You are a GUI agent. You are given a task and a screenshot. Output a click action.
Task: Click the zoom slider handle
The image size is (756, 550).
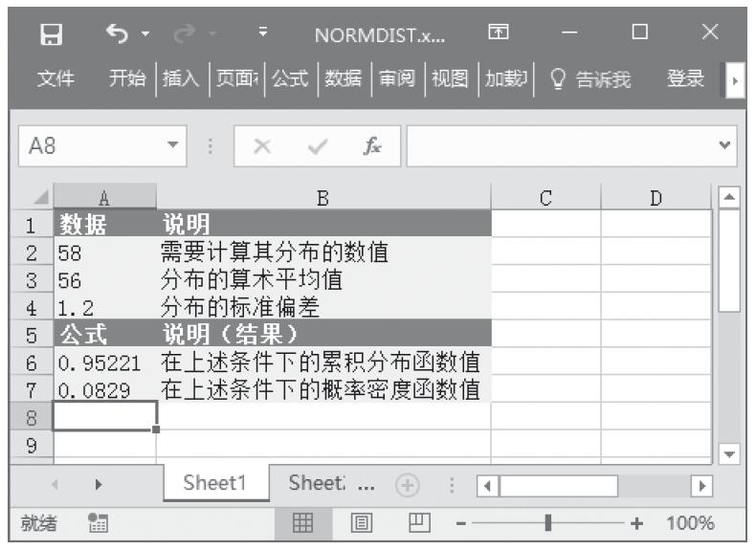click(x=547, y=523)
